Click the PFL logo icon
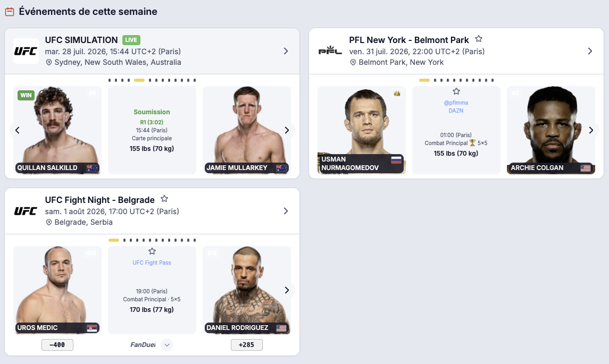The image size is (609, 364). [330, 51]
